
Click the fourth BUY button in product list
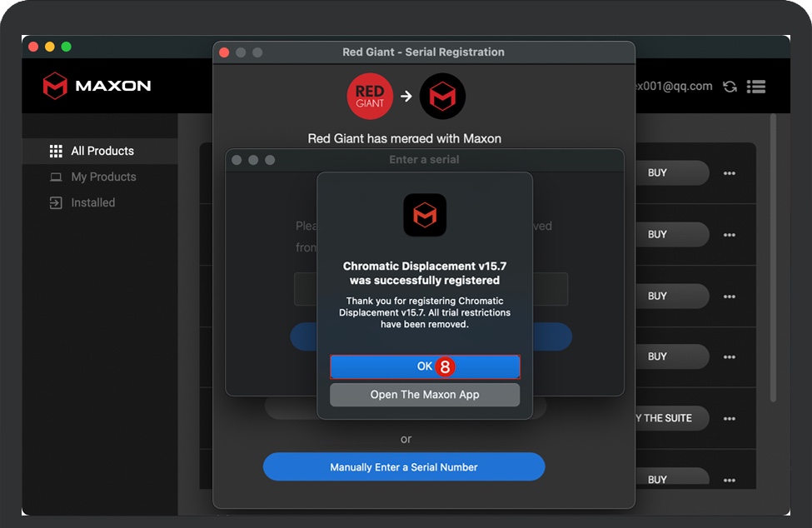[671, 356]
